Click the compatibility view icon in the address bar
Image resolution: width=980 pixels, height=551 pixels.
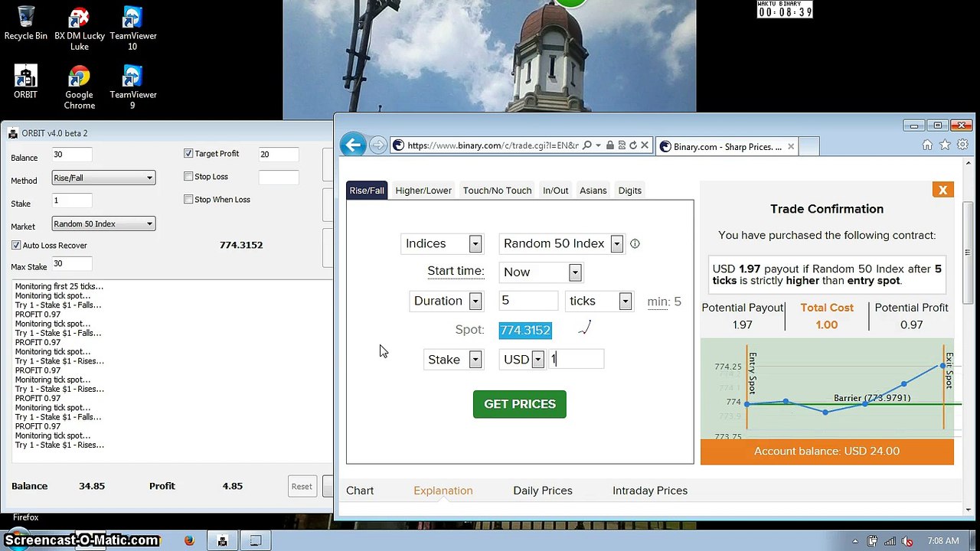622,145
